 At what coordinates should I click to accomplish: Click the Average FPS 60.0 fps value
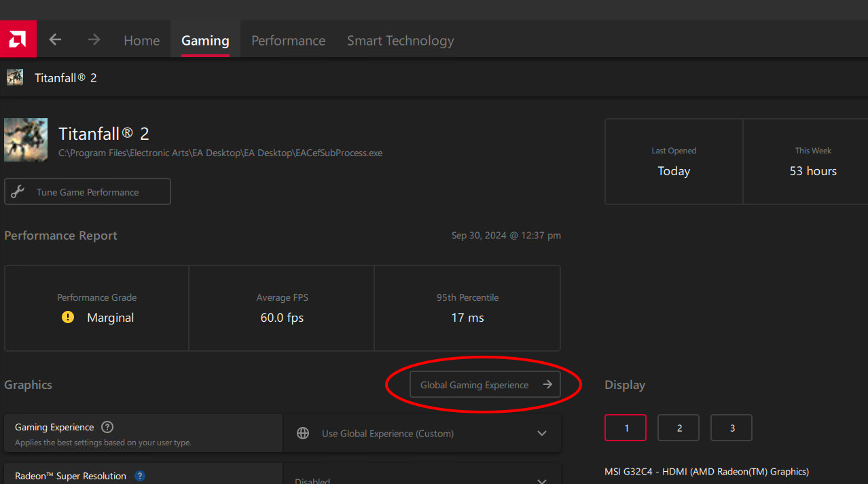tap(282, 317)
